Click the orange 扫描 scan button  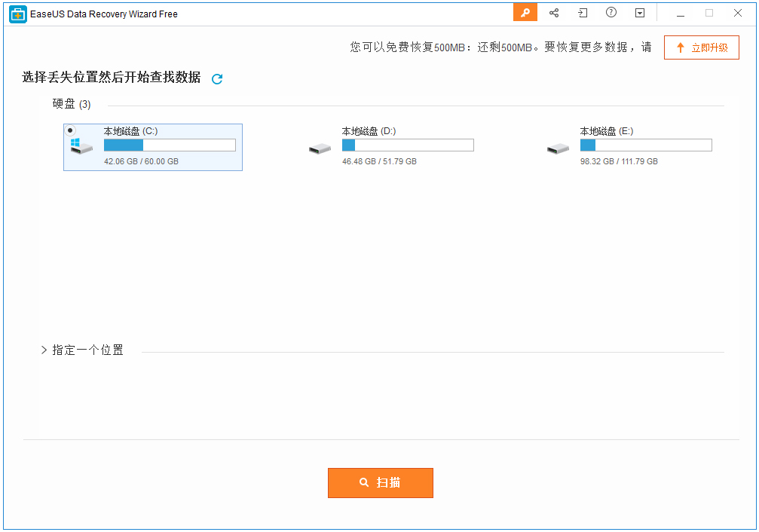pyautogui.click(x=381, y=482)
